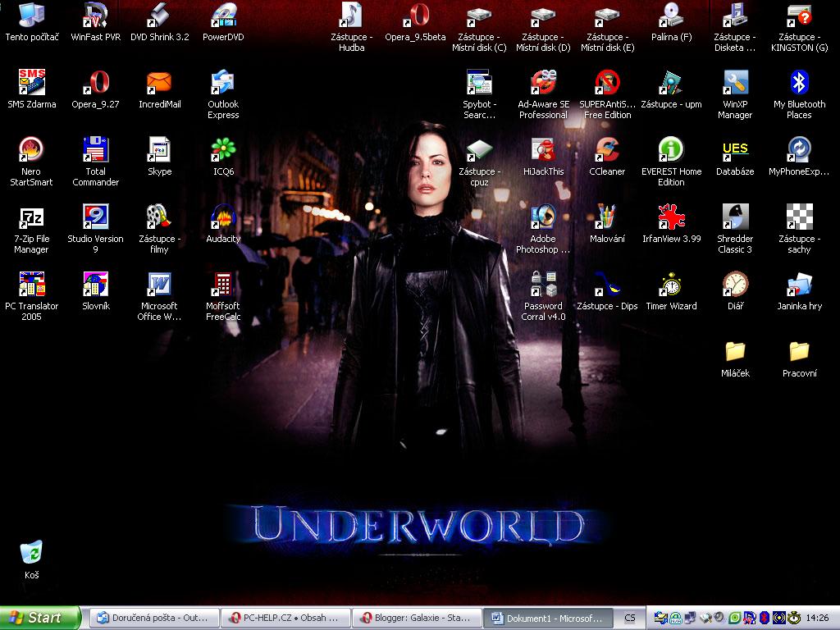Viewport: 840px width, 630px height.
Task: Open Adobe Photoshop desktop shortcut
Action: coord(543,218)
